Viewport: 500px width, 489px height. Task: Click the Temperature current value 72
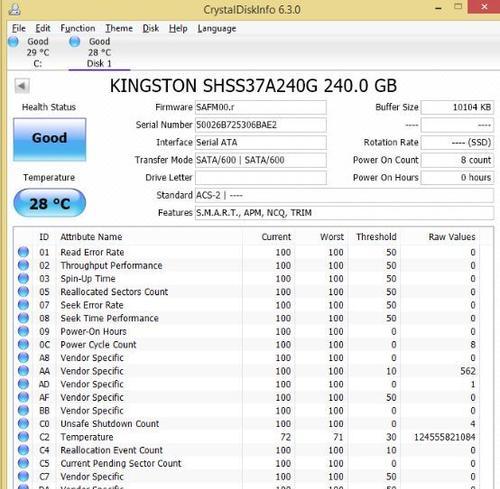click(286, 437)
